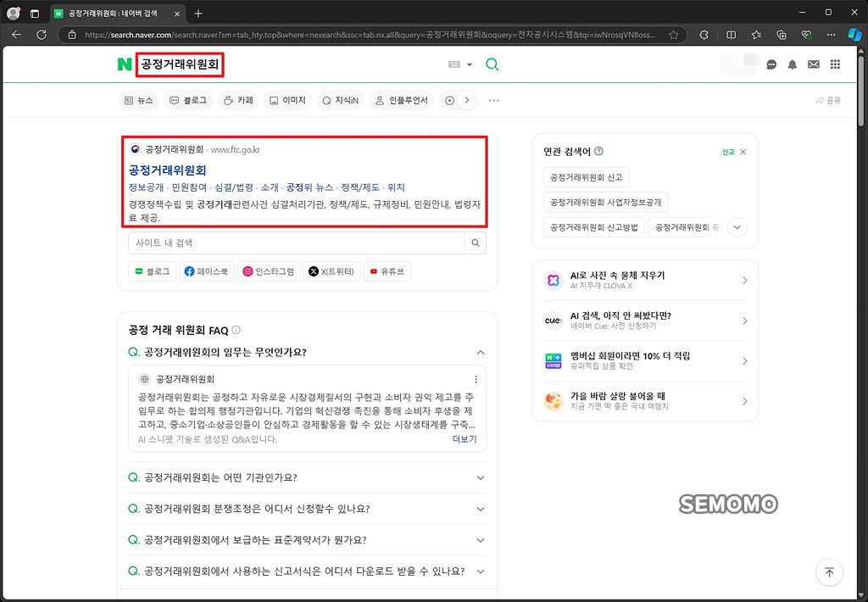This screenshot has width=868, height=602.
Task: Open 멤버십 회원이라면 10% 더 적립 card
Action: point(645,360)
